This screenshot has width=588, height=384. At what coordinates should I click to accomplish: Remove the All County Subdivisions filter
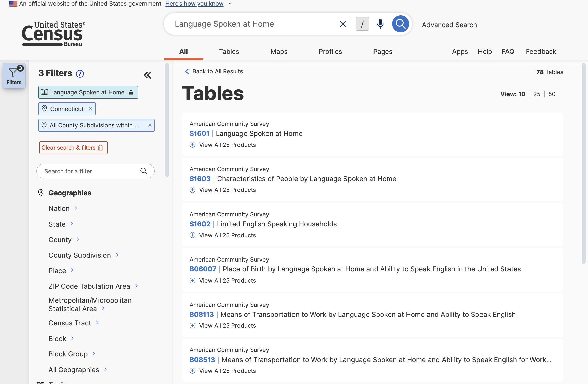pyautogui.click(x=150, y=125)
